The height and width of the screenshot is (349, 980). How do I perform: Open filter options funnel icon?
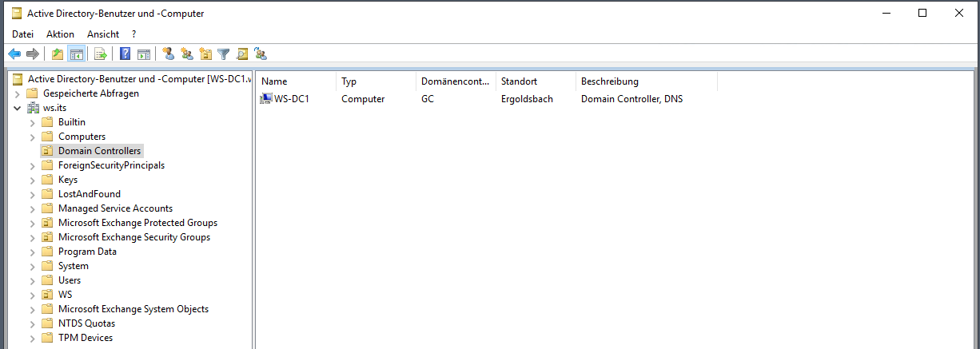coord(224,54)
